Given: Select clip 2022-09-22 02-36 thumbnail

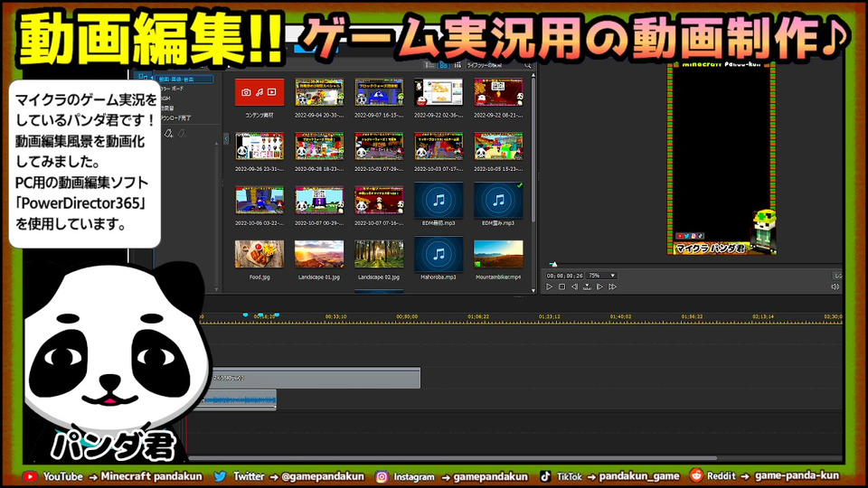Looking at the screenshot, I should tap(439, 92).
